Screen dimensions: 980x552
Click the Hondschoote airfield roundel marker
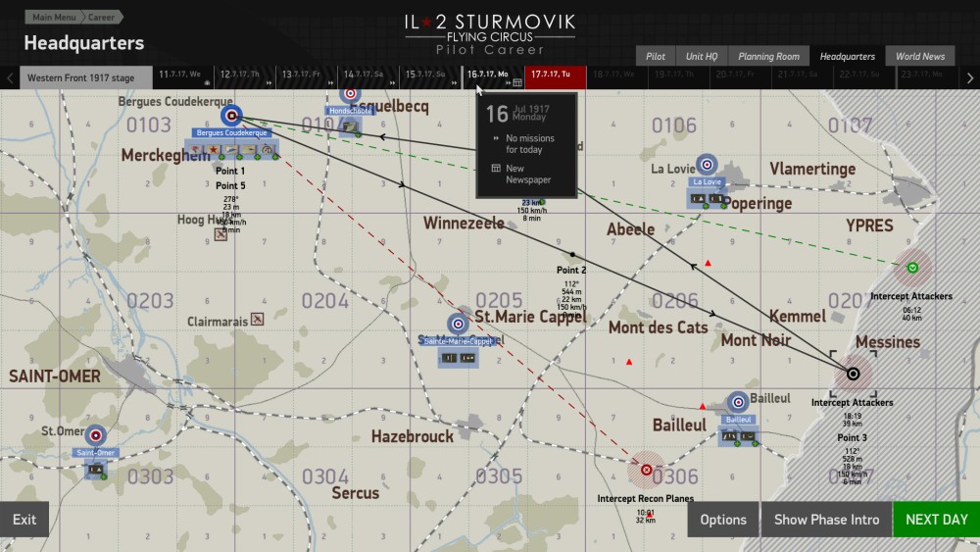tap(350, 95)
